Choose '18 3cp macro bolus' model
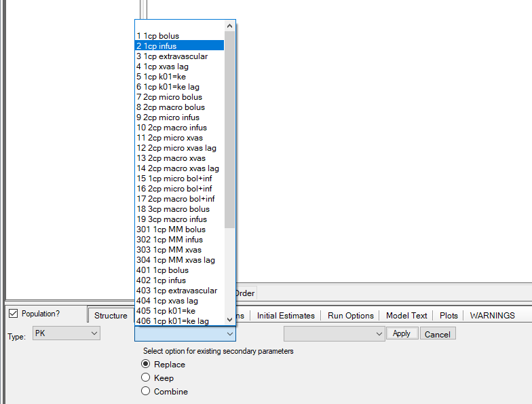 (179, 209)
